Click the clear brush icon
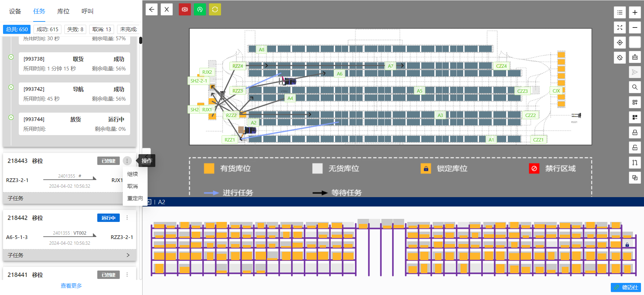 (635, 58)
